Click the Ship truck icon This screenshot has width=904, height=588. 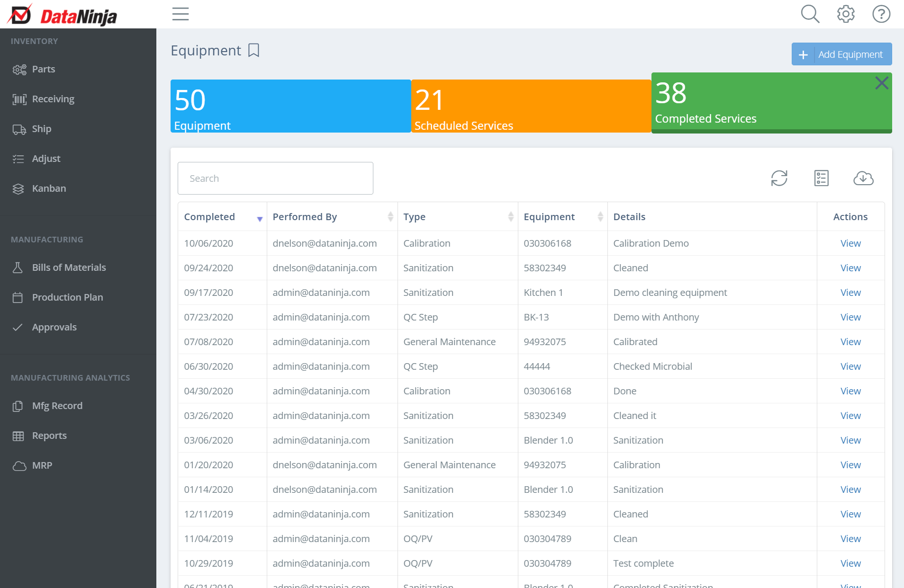click(19, 129)
